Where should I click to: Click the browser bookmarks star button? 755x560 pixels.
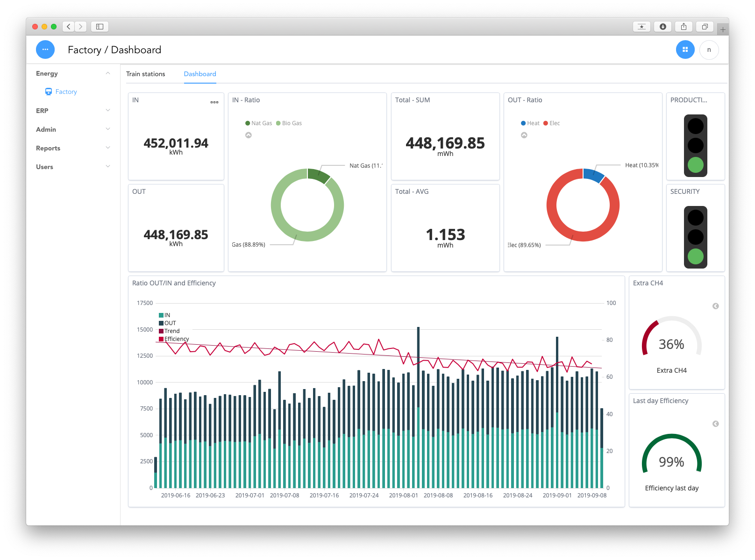(x=641, y=27)
